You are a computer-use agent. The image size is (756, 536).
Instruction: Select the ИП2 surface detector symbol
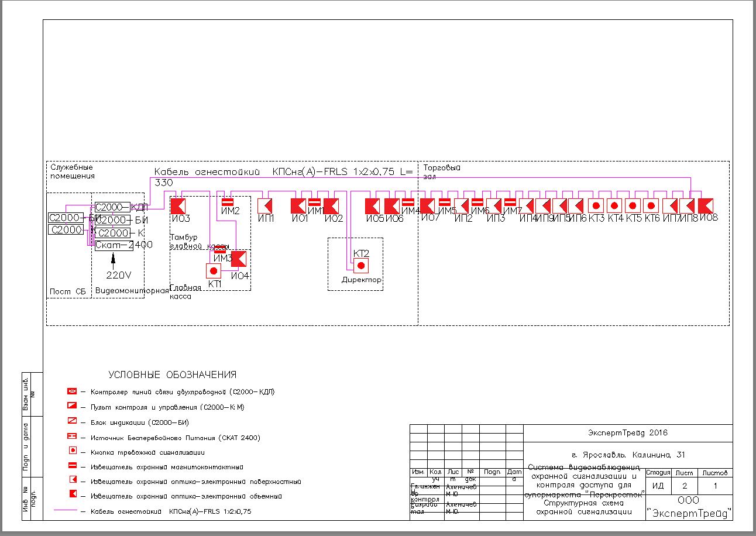[x=462, y=206]
